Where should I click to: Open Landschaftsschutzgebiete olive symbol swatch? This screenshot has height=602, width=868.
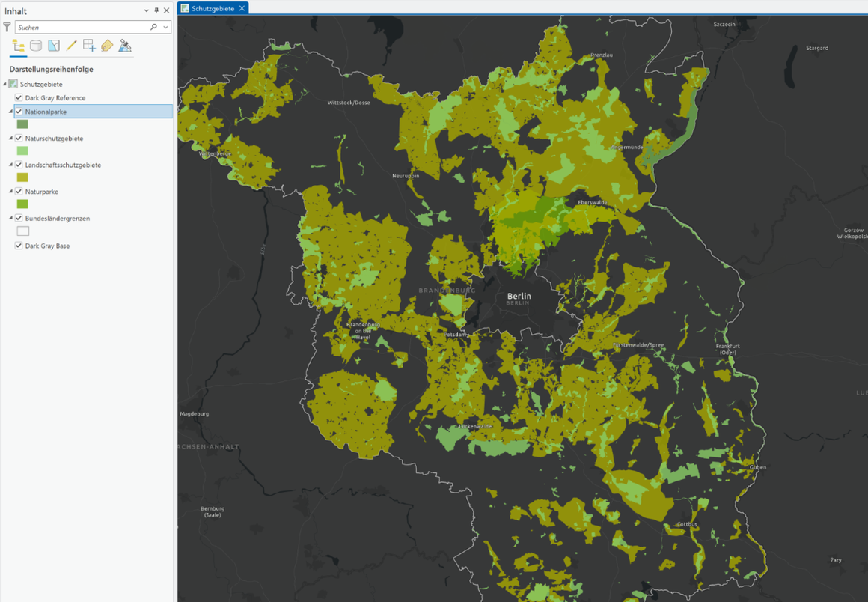pos(22,177)
